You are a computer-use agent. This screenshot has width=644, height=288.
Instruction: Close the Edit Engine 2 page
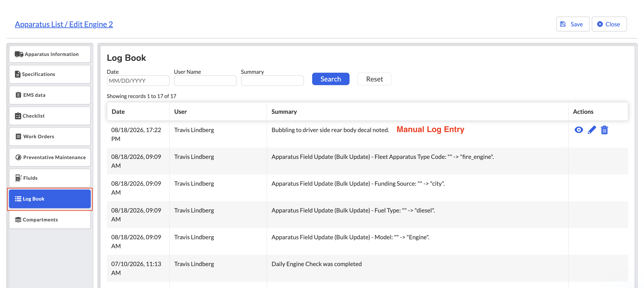(x=609, y=24)
